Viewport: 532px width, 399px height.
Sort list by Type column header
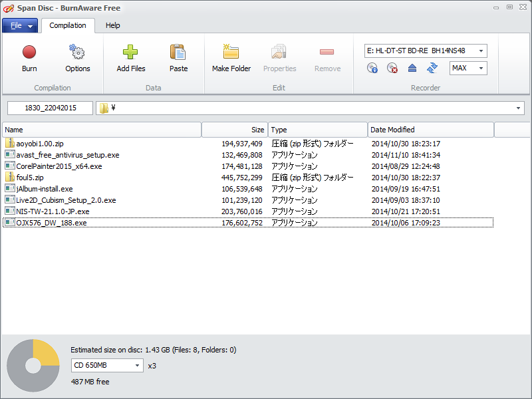coord(318,130)
